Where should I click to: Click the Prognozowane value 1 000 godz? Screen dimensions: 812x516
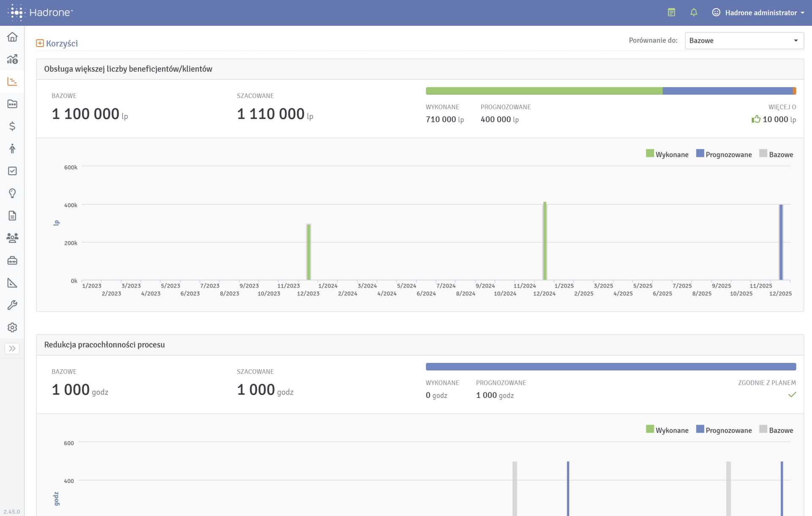click(x=495, y=395)
